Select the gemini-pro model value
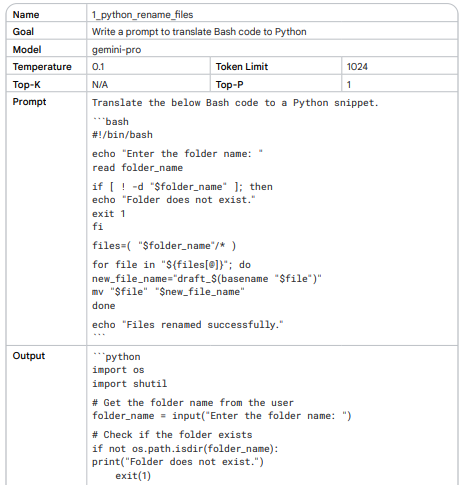465x485 pixels. point(116,50)
